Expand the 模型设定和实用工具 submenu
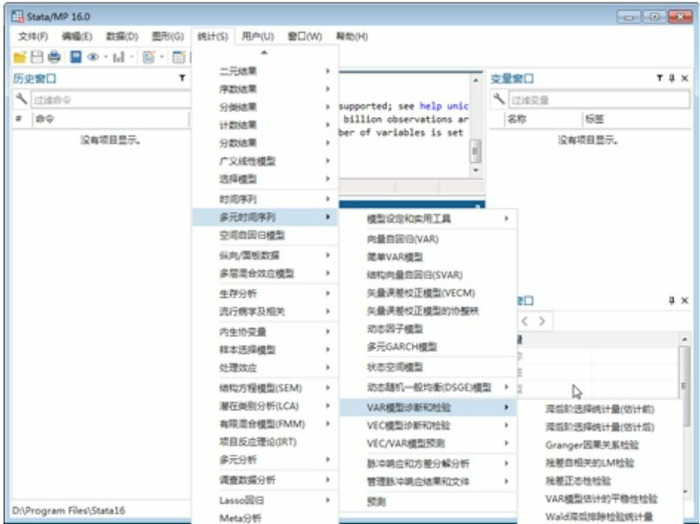The image size is (700, 524). pyautogui.click(x=428, y=218)
